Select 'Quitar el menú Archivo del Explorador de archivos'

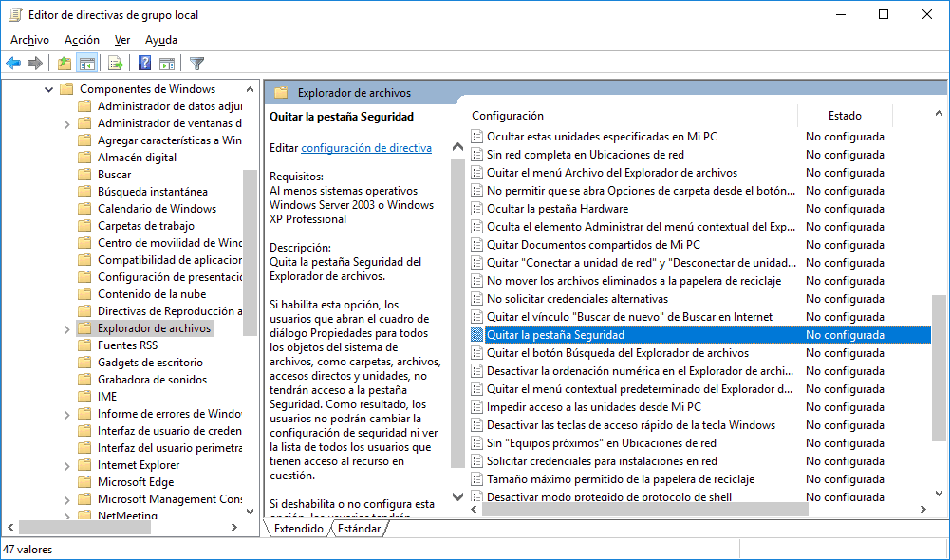tap(612, 173)
